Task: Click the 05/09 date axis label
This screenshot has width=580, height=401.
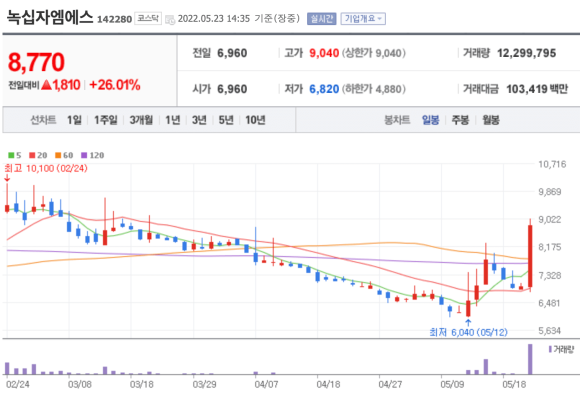Action: point(452,385)
